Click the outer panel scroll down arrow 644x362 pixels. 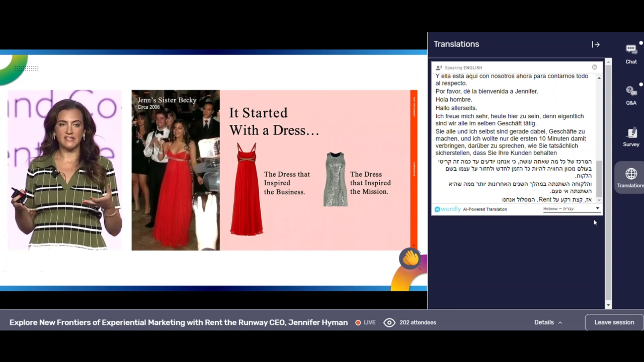click(x=608, y=305)
